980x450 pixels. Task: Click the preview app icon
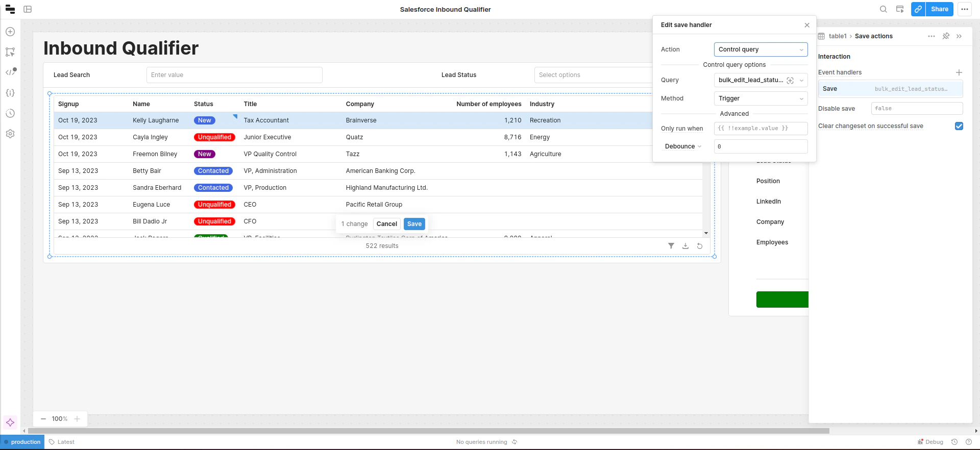coord(900,9)
